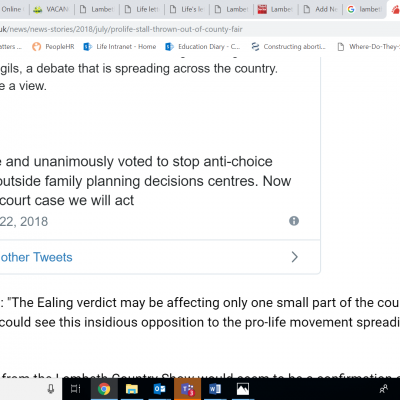Switch to the Add Ne browser tab
The image size is (400, 400).
click(321, 9)
